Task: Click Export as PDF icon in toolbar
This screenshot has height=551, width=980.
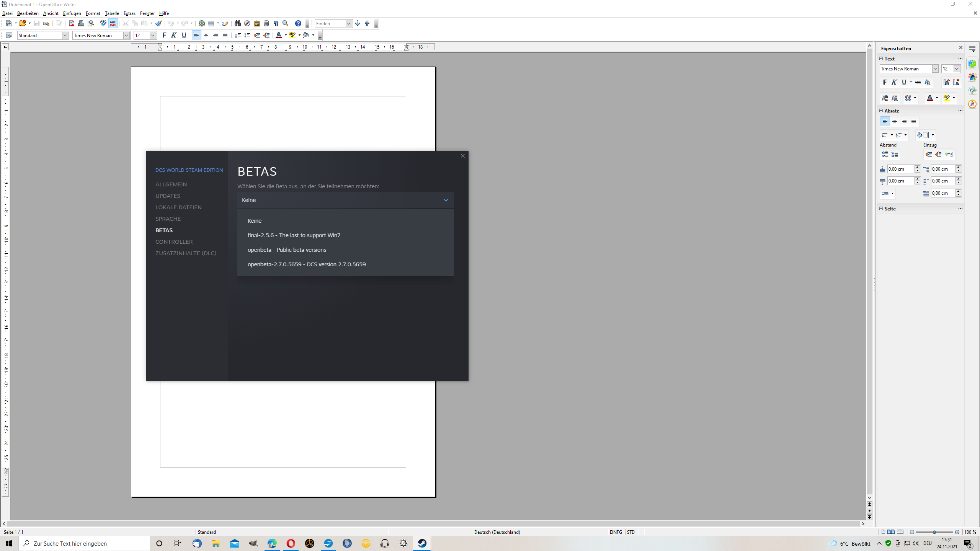Action: (71, 23)
